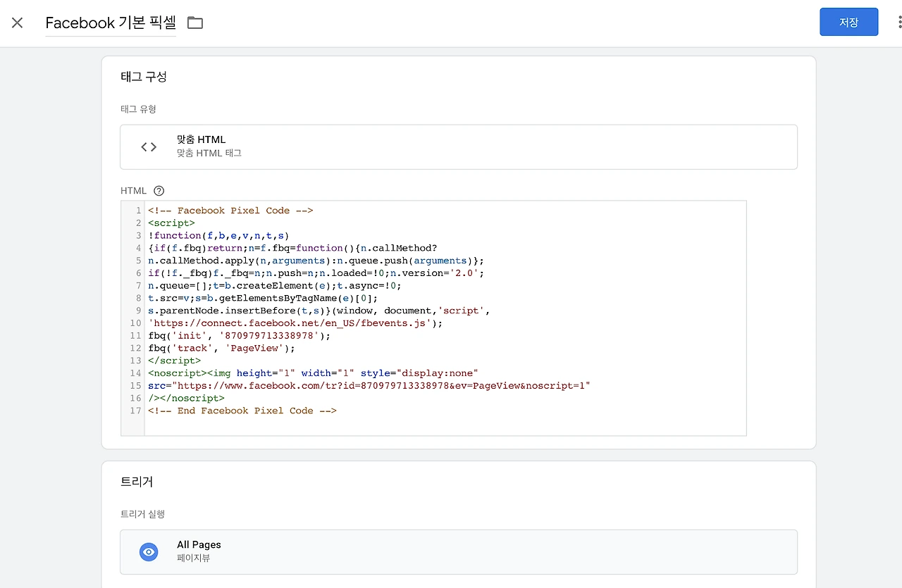Click the /></noscript> closing line

point(186,398)
